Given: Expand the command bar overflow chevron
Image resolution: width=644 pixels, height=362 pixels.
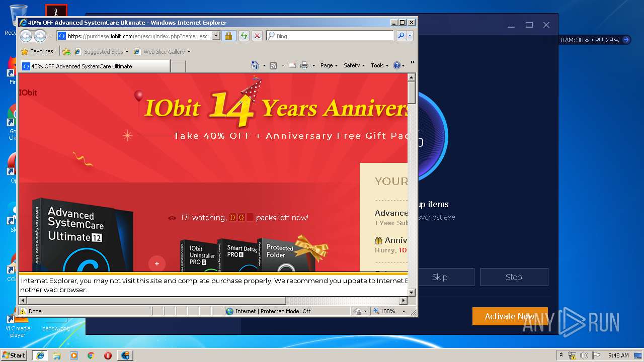Looking at the screenshot, I should click(413, 62).
